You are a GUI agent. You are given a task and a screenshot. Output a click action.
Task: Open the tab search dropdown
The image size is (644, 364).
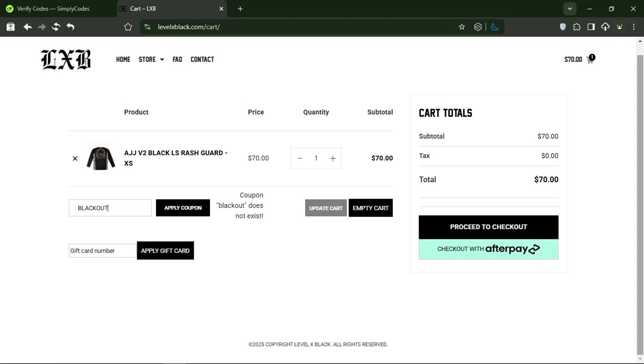[x=570, y=9]
